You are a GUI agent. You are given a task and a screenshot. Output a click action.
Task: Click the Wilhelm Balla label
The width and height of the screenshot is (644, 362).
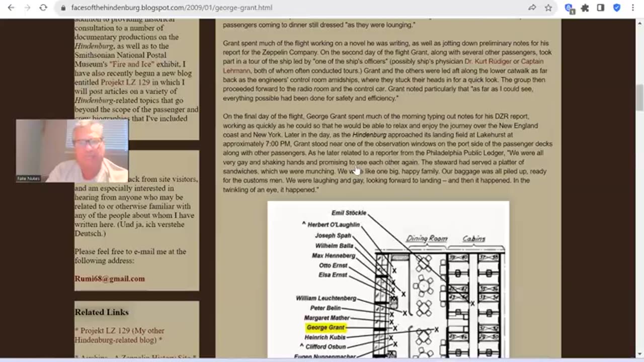point(334,245)
